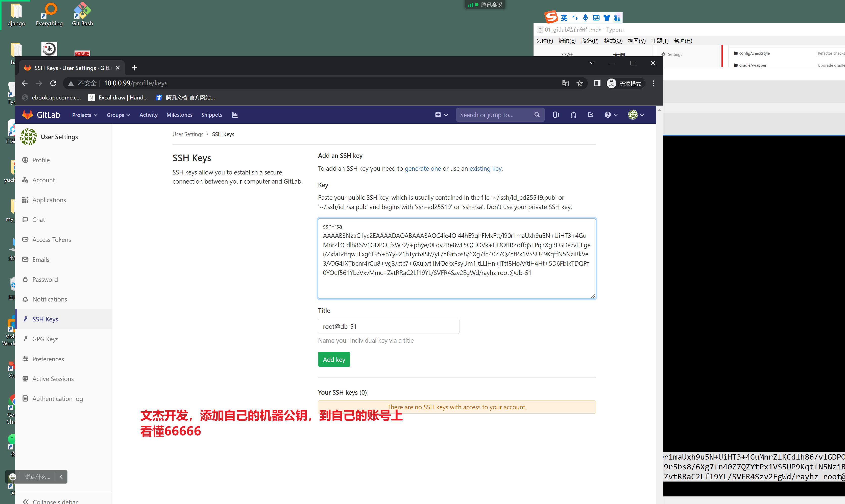
Task: Click the analytics chart icon in navbar
Action: coord(235,115)
